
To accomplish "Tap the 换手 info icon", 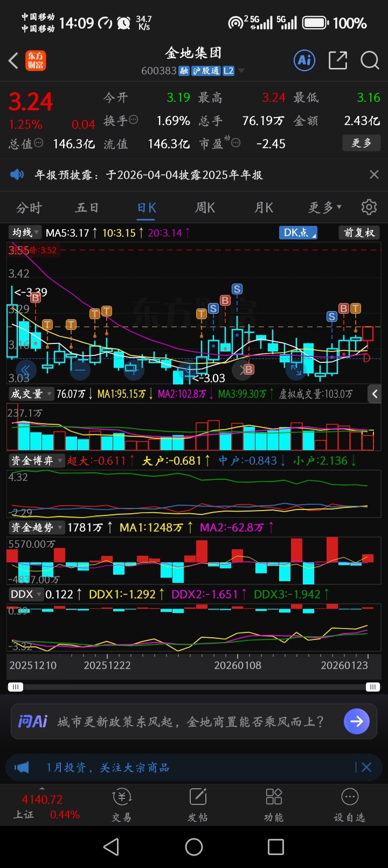I will coord(134,120).
